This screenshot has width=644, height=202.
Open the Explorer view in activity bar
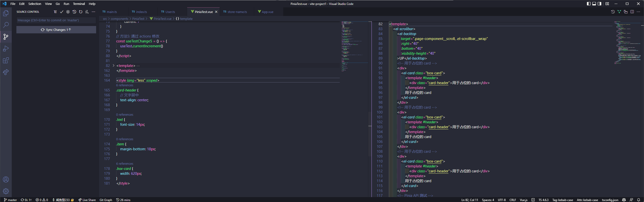pos(6,13)
